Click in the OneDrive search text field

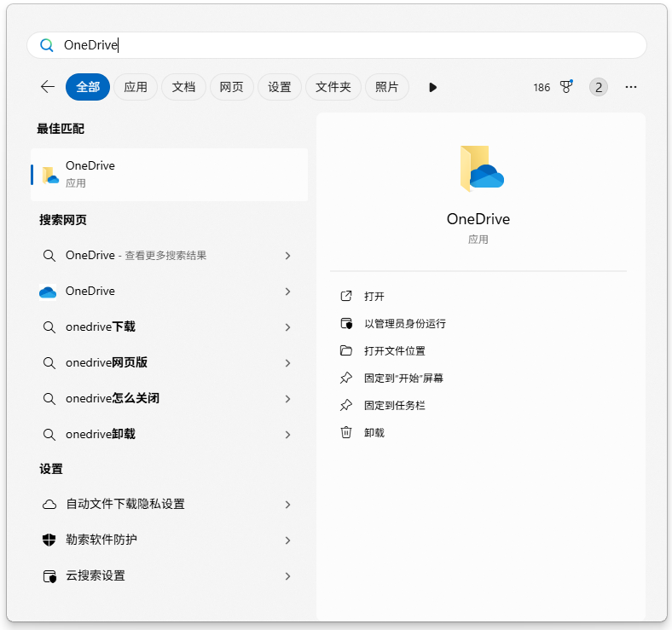337,45
